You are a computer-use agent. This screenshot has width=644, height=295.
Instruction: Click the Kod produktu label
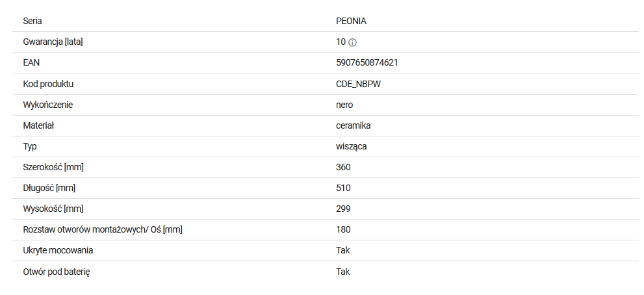coord(48,84)
